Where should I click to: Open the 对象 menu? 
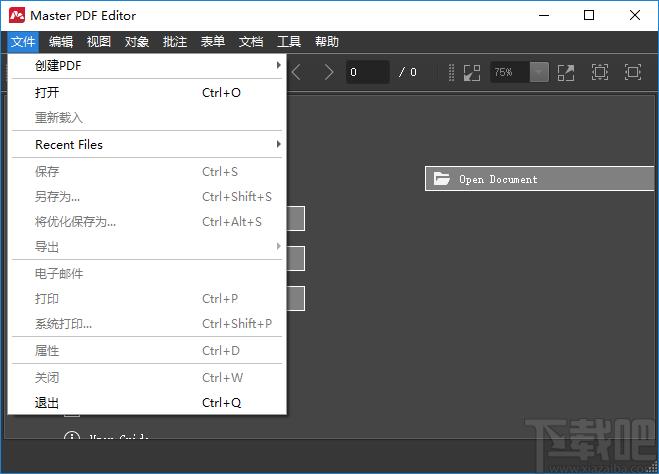137,42
